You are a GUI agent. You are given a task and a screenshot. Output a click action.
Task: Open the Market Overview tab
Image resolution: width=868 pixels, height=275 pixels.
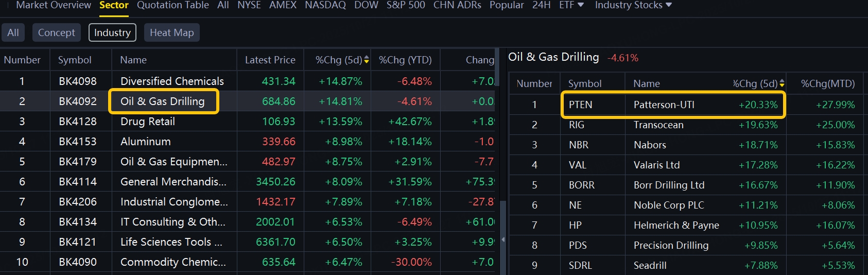pyautogui.click(x=54, y=5)
